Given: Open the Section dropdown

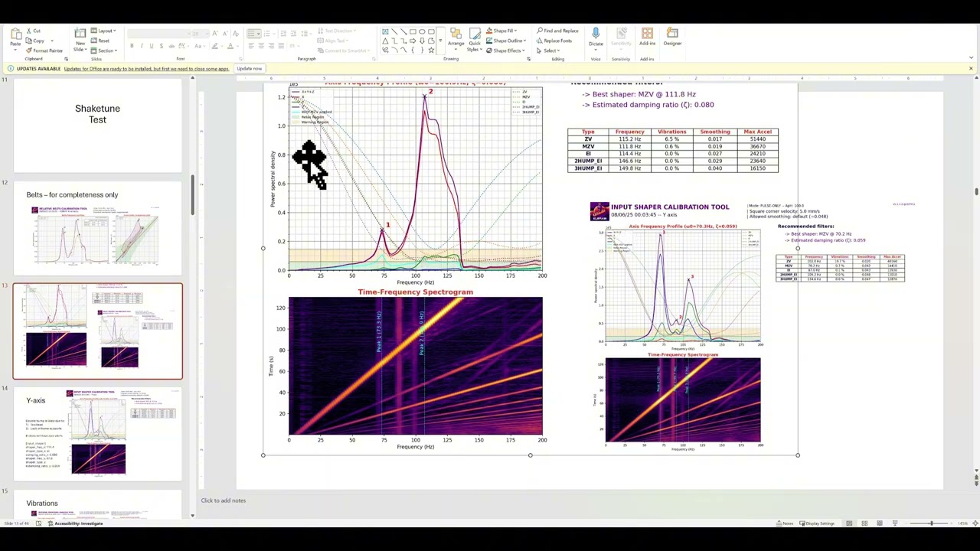Looking at the screenshot, I should (103, 51).
